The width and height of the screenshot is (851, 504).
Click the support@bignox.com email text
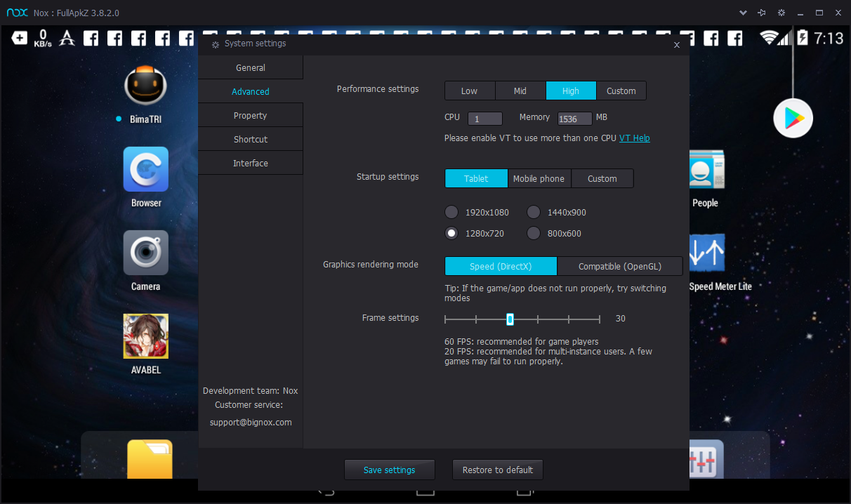tap(251, 422)
